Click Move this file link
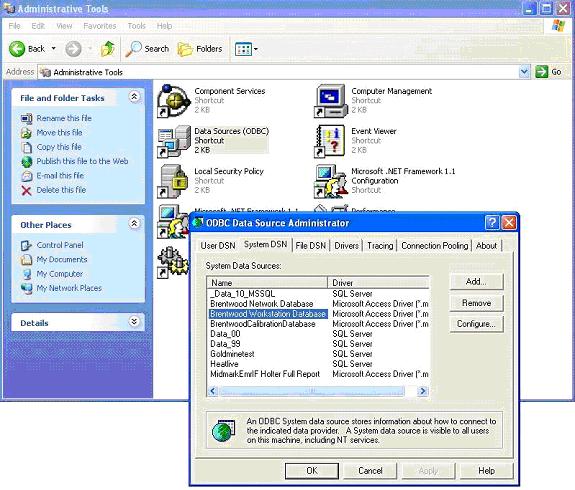Screen dimensions: 575x490 (x=59, y=132)
